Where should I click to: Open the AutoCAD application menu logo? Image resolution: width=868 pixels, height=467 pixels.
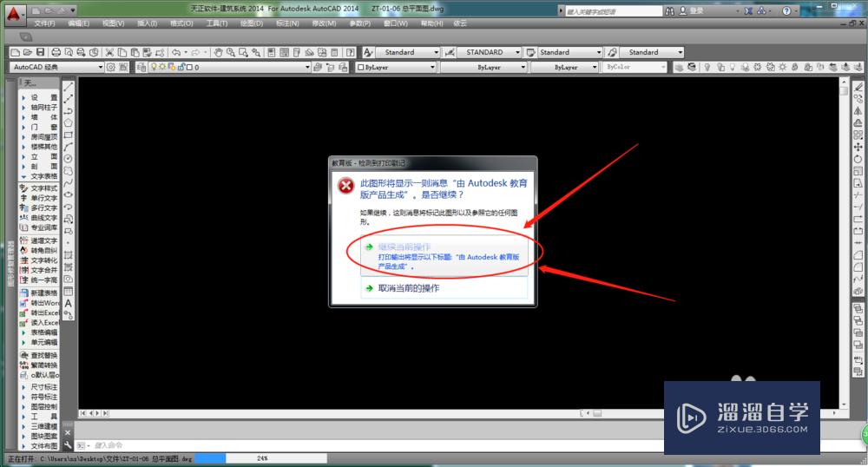14,14
